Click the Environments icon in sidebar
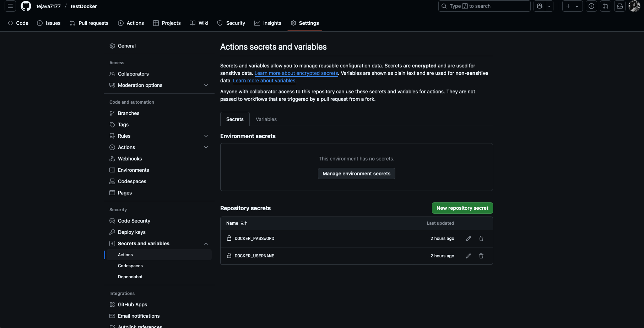Screen dimensions: 644x328 click(x=112, y=170)
